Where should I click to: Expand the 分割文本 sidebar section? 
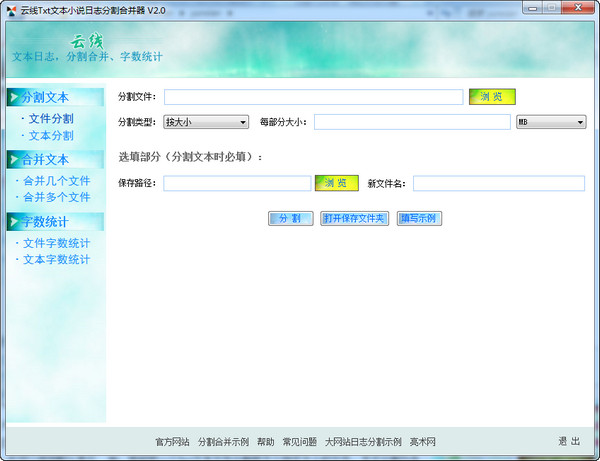coord(45,98)
